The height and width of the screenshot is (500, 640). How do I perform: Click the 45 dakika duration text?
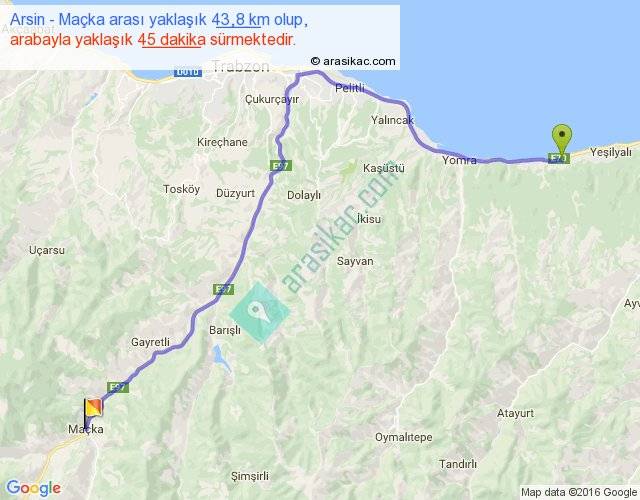click(172, 40)
